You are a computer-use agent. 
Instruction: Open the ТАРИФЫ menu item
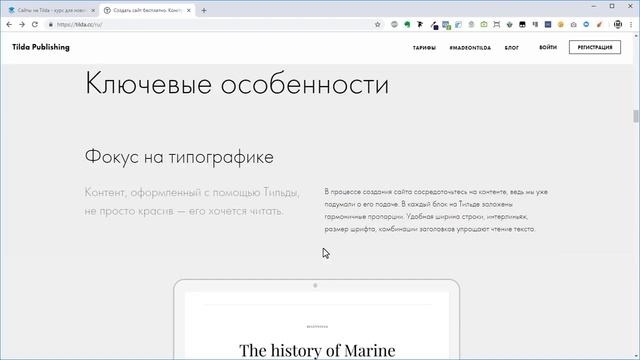pyautogui.click(x=424, y=48)
